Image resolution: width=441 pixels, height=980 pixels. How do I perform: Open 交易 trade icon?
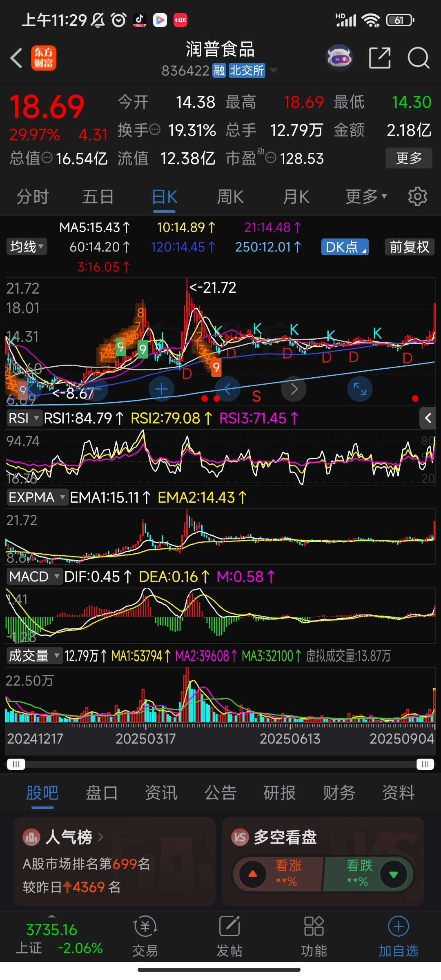tap(145, 937)
